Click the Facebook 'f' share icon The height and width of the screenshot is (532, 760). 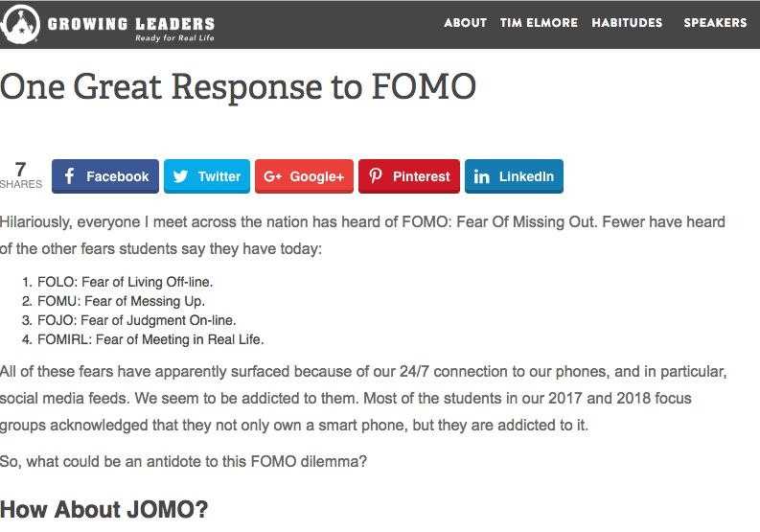70,176
